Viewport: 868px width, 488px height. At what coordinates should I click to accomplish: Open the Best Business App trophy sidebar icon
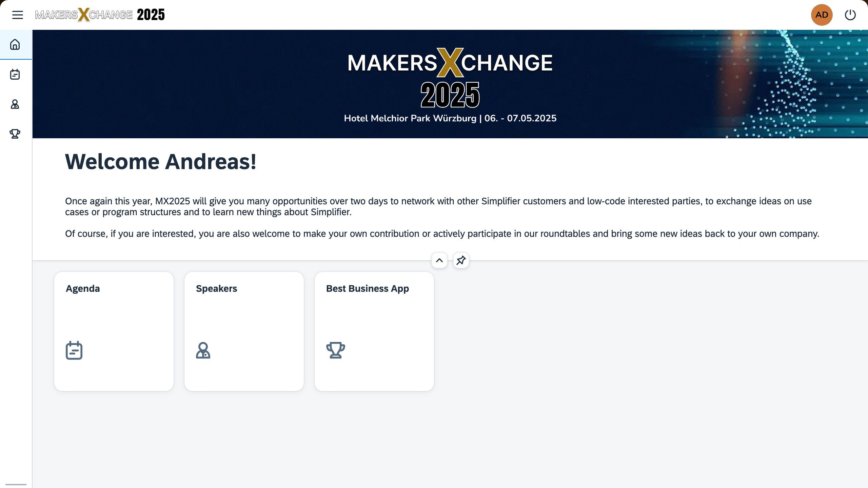15,134
